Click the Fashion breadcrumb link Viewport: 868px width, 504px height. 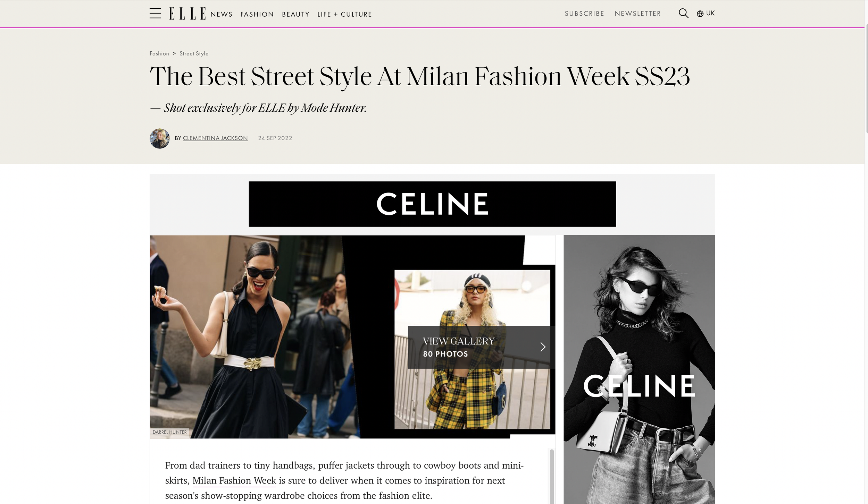click(x=159, y=53)
